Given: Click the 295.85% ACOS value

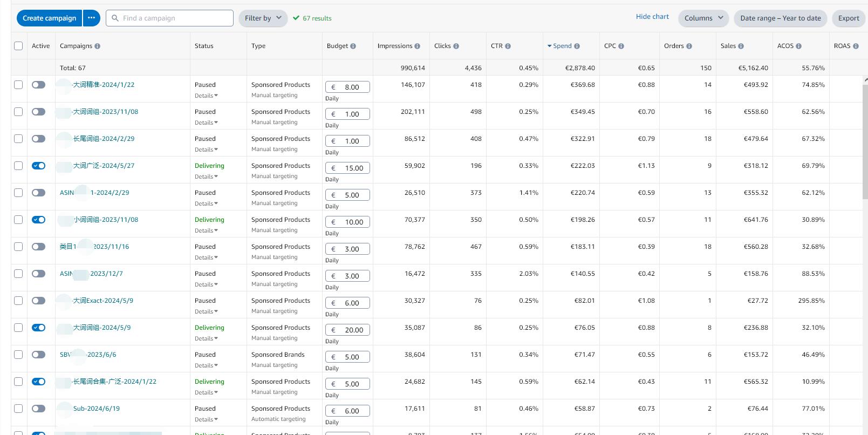Looking at the screenshot, I should click(811, 301).
